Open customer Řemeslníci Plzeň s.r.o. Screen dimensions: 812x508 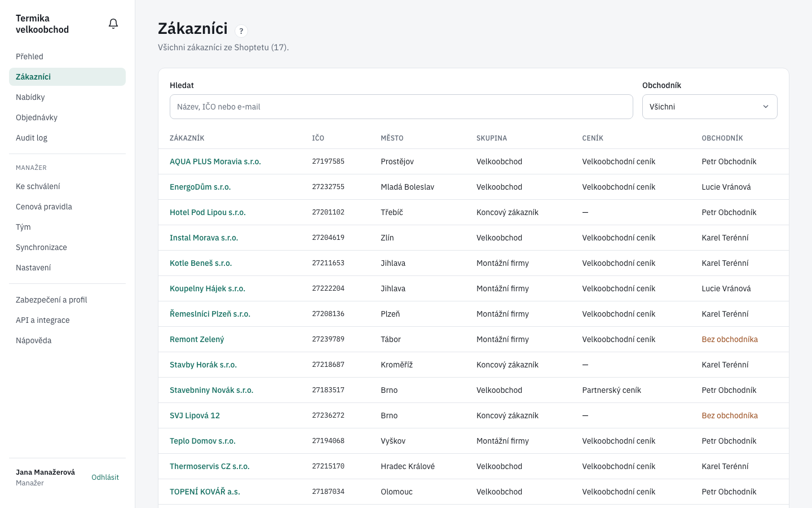[x=210, y=314]
